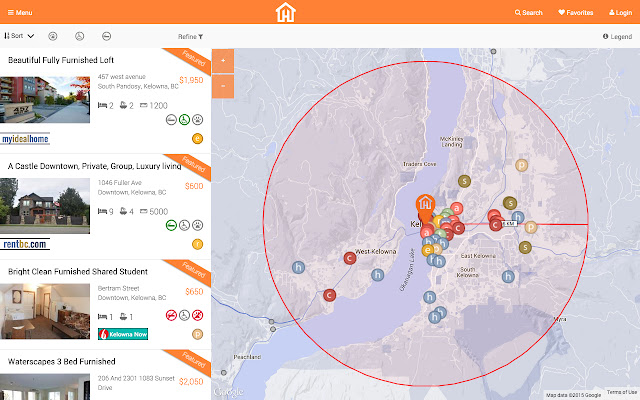The width and height of the screenshot is (640, 400).
Task: Toggle the smoking filter in toolbar
Action: coord(107,36)
